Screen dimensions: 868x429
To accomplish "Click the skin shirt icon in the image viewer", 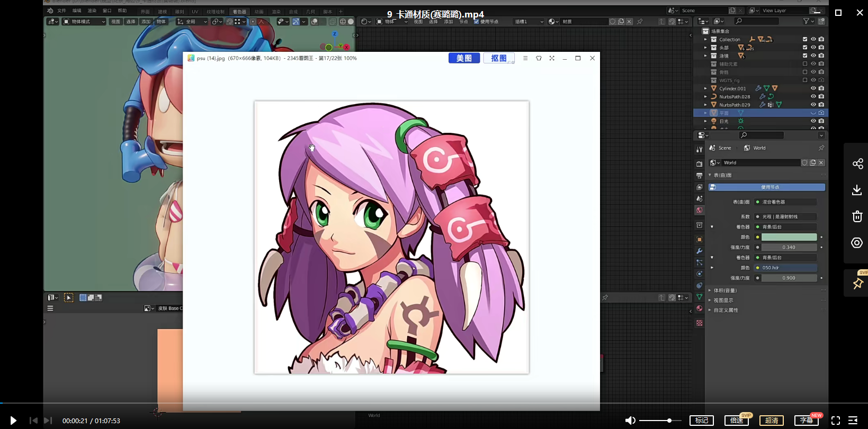I will coord(539,58).
